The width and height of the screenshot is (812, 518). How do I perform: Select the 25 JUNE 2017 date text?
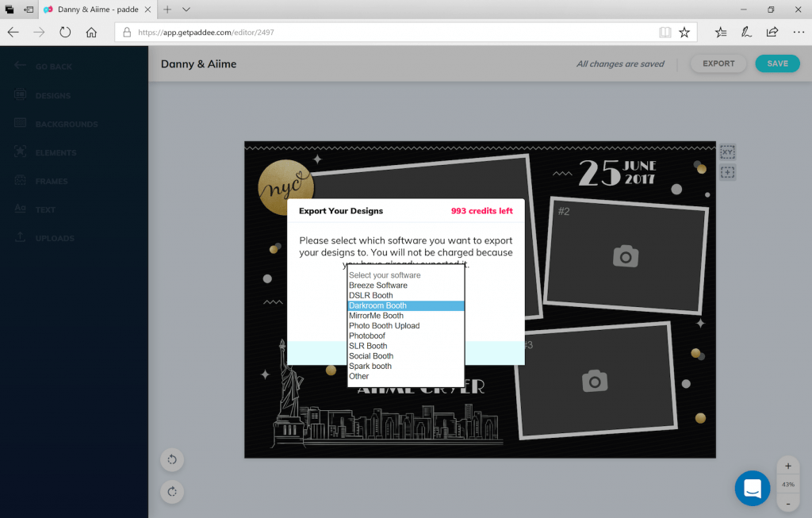pos(617,172)
